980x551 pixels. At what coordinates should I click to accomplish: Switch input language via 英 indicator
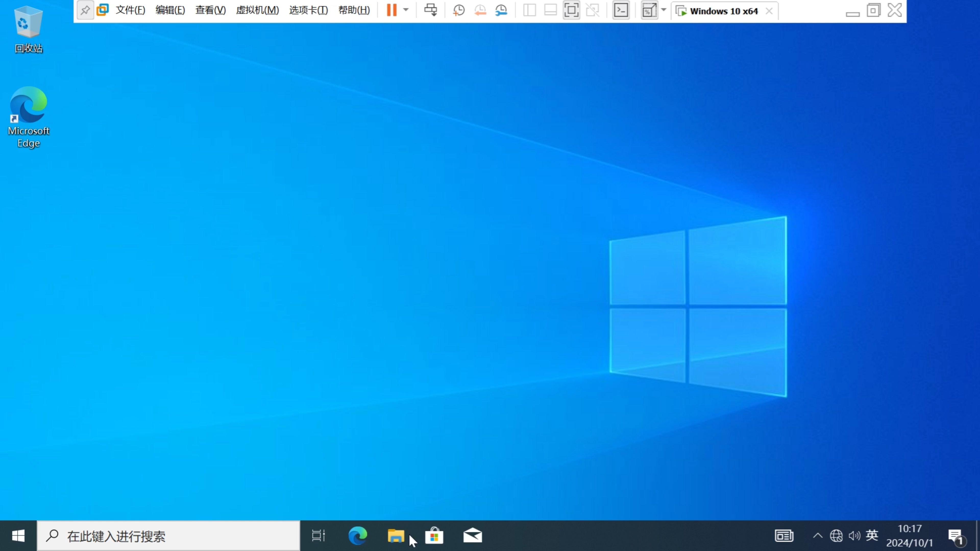872,535
